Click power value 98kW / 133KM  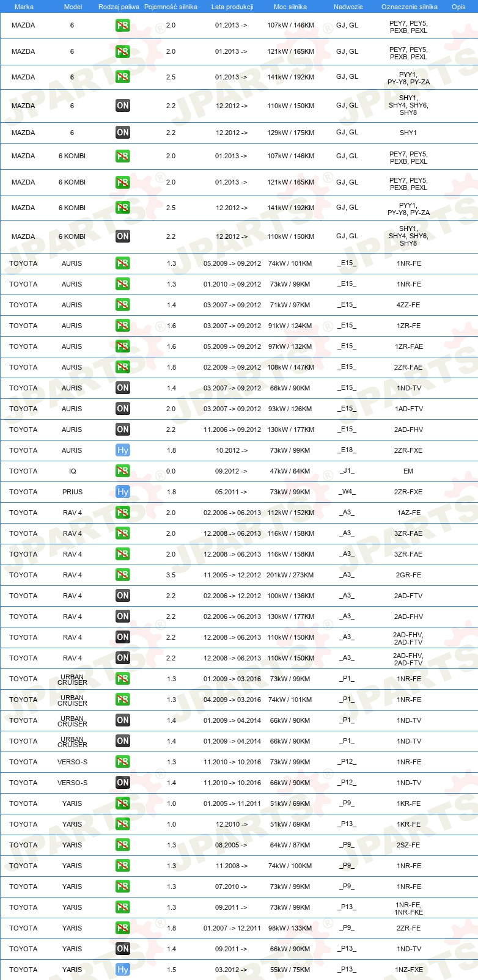click(x=290, y=928)
